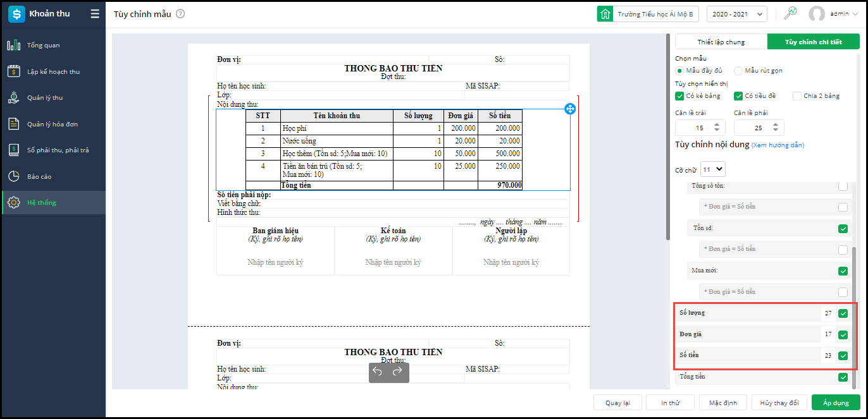868x419 pixels.
Task: Decrease Căn lề trái stepper value
Action: 716,131
